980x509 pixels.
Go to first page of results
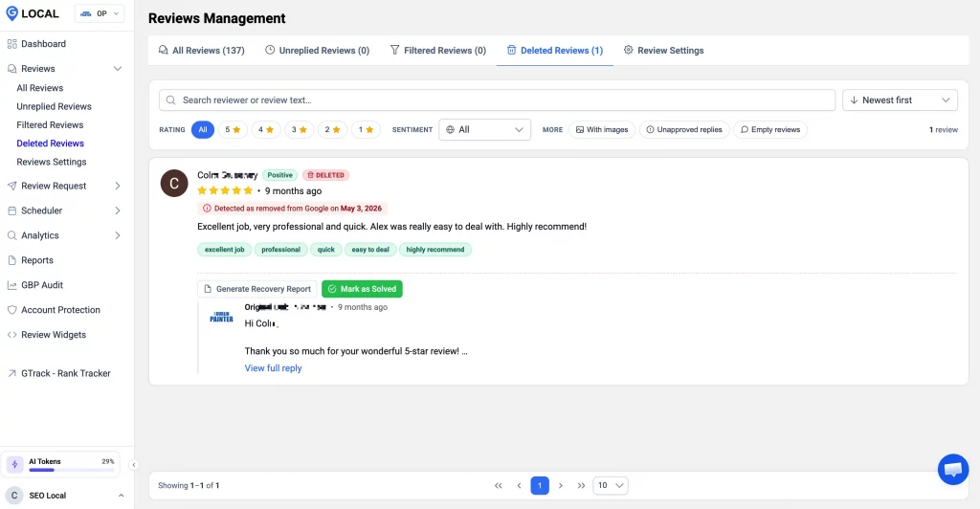[x=498, y=486]
